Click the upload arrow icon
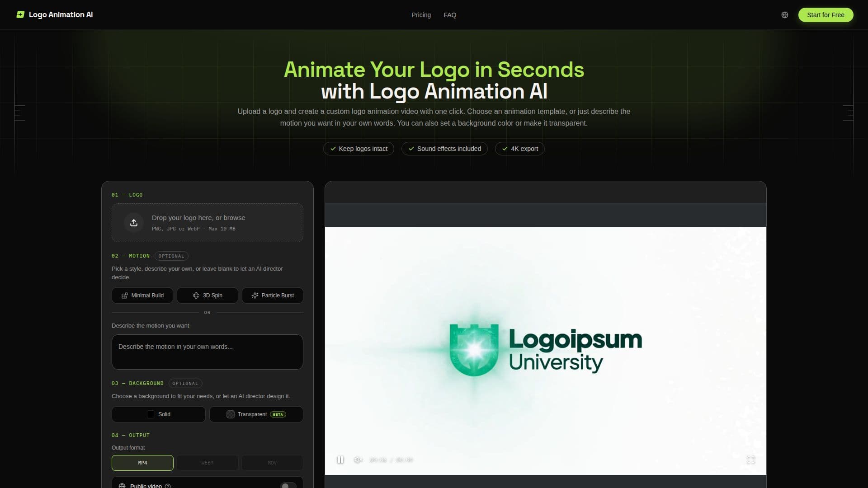Image resolution: width=868 pixels, height=488 pixels. click(x=134, y=223)
